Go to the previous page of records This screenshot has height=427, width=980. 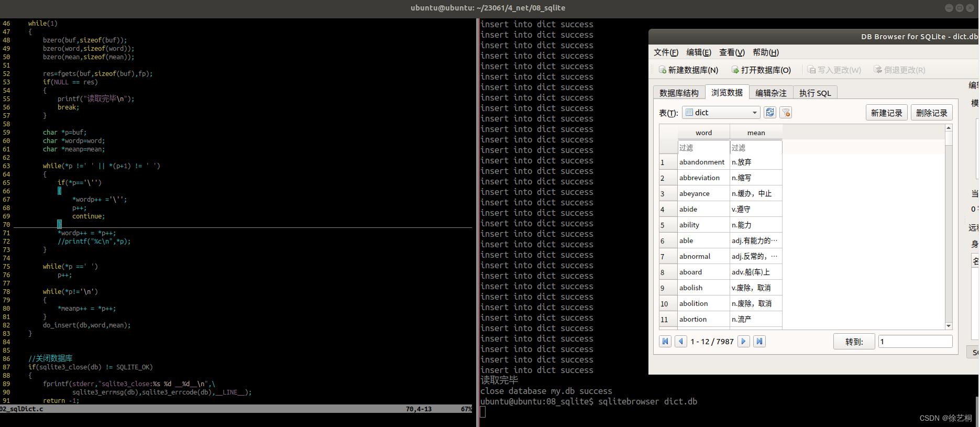(681, 342)
